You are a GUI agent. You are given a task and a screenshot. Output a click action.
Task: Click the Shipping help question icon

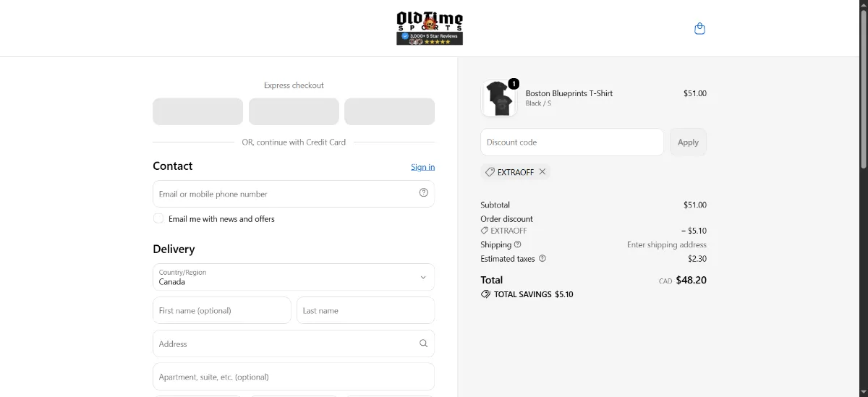[517, 244]
